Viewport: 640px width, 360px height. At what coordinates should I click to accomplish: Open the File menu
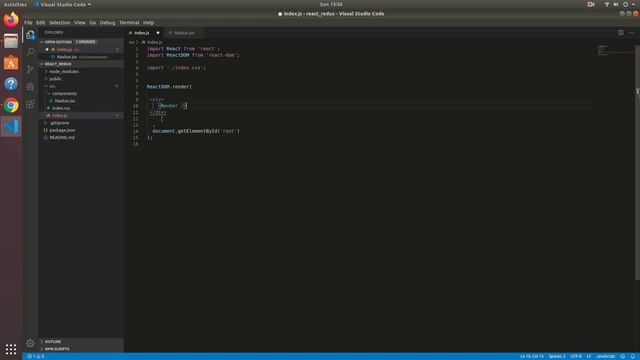tap(28, 23)
